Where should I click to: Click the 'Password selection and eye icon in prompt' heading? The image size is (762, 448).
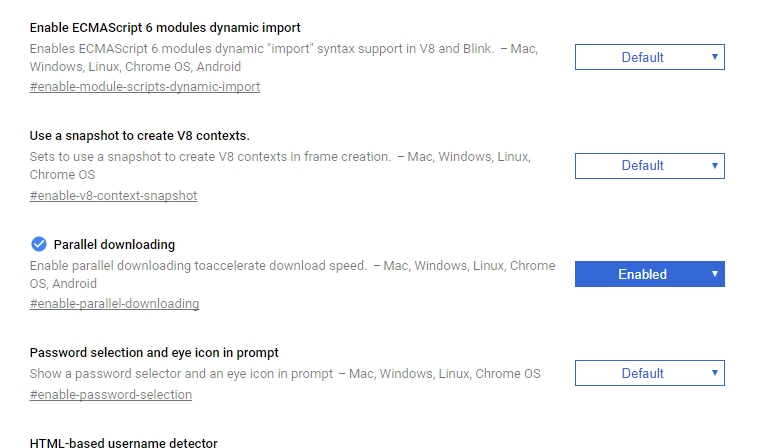(x=154, y=352)
